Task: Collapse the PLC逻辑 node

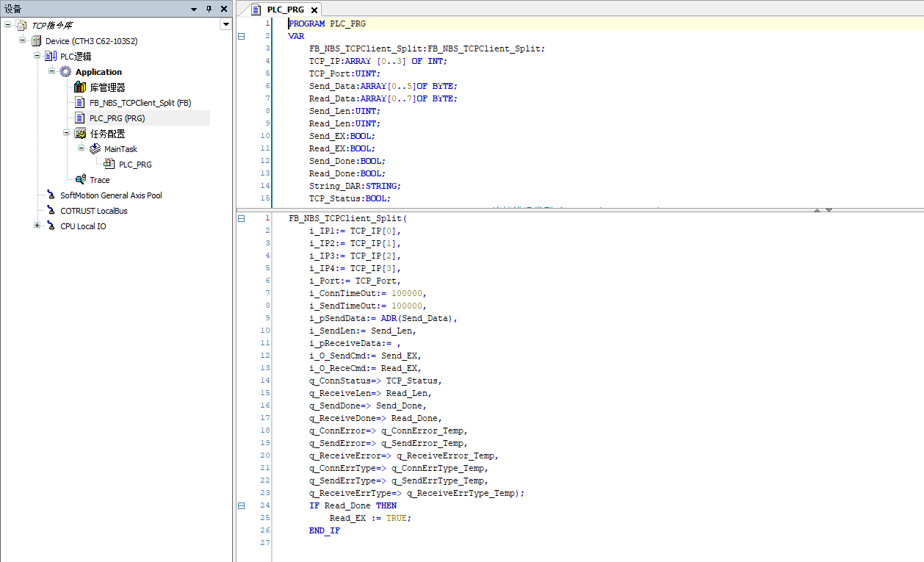Action: click(37, 56)
